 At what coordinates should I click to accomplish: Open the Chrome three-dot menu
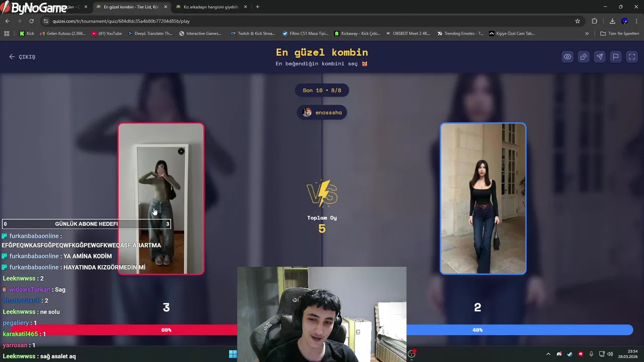coord(636,21)
